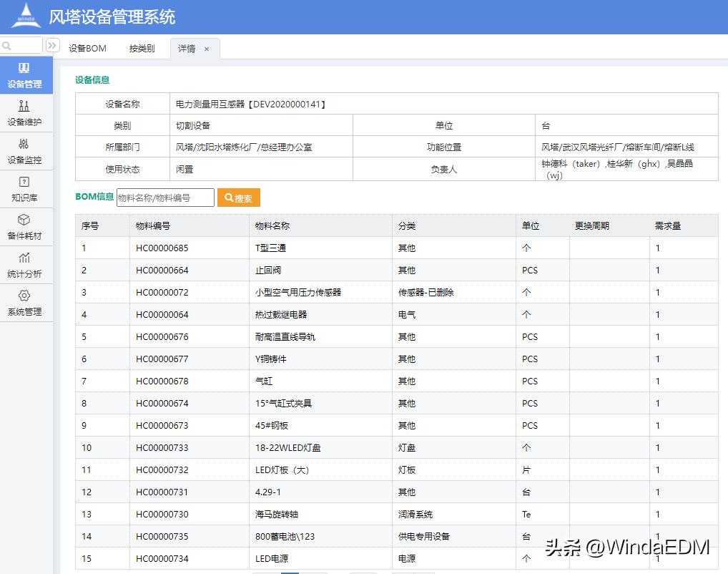The image size is (728, 574).
Task: Click the 搜索 search icon button
Action: [x=238, y=198]
